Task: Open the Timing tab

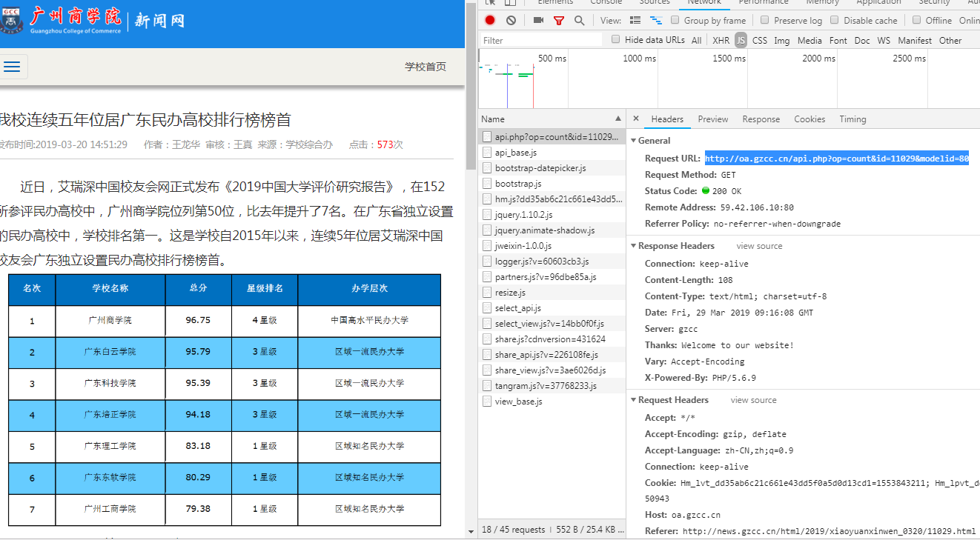Action: [x=852, y=119]
